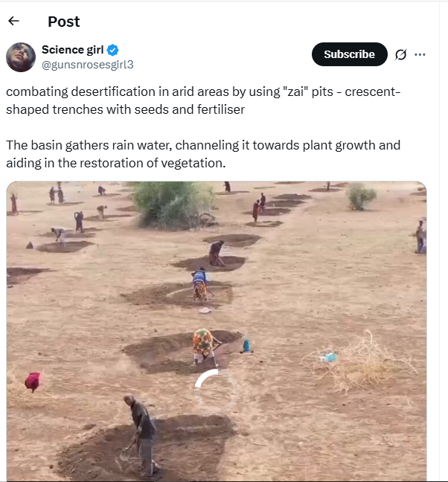The width and height of the screenshot is (448, 482).
Task: Open Science girl's profile avatar
Action: pyautogui.click(x=21, y=57)
